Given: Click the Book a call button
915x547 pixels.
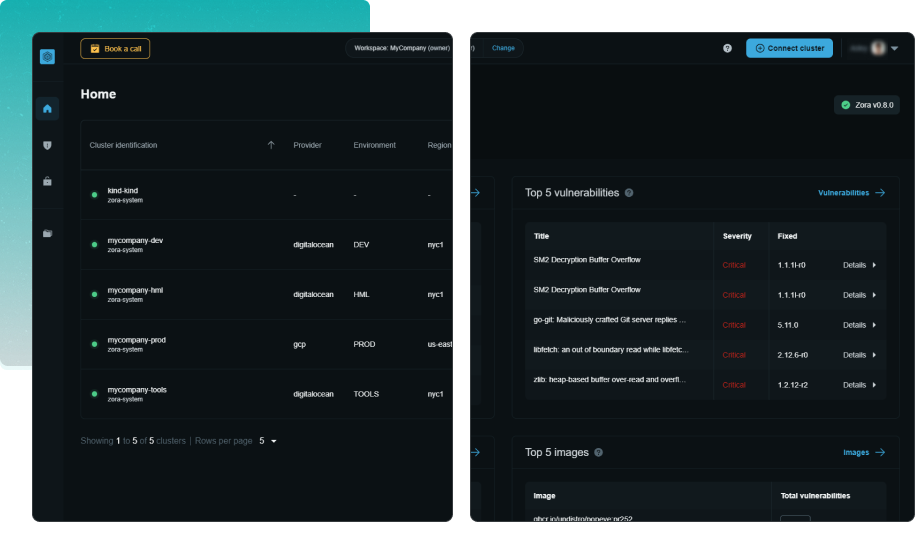Looking at the screenshot, I should click(x=115, y=48).
